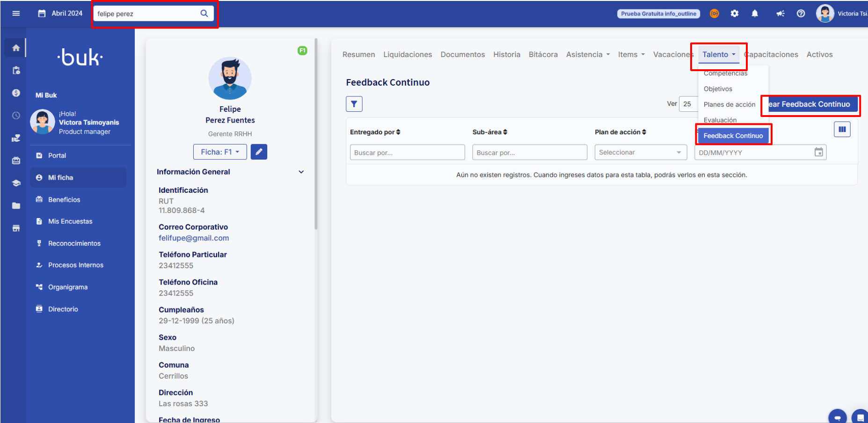Click the chat bubble icon at bottom right
The width and height of the screenshot is (868, 423).
click(x=860, y=417)
